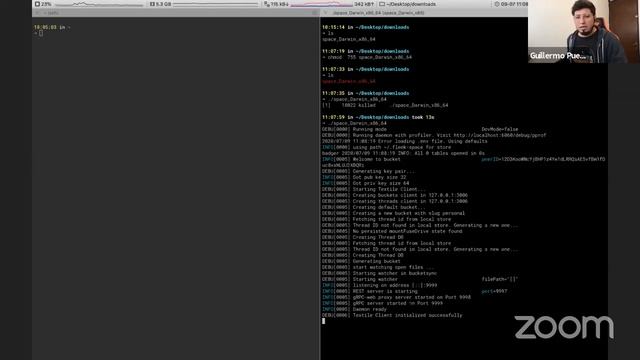Screen dimensions: 640x360
Task: Click the DevMode=false value
Action: point(500,129)
